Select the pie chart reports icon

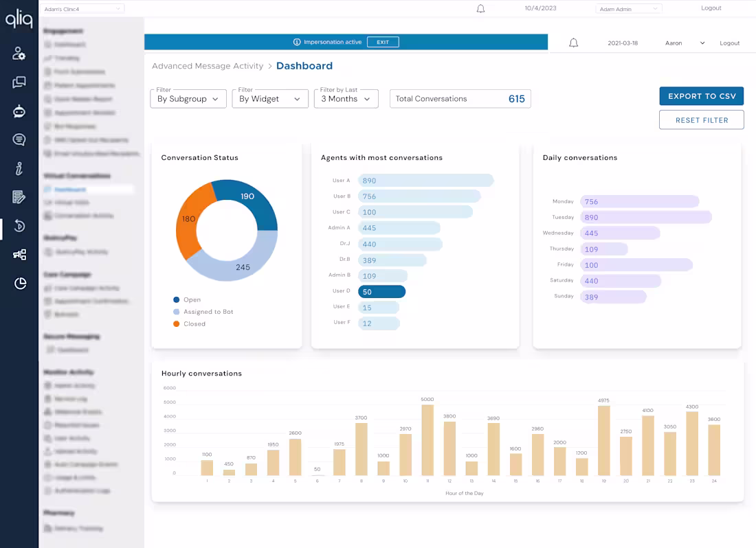pyautogui.click(x=19, y=284)
